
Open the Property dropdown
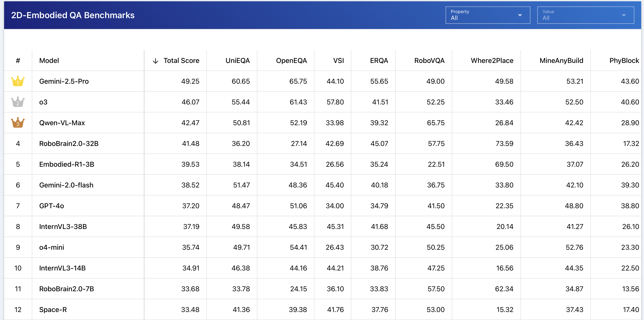pos(487,15)
